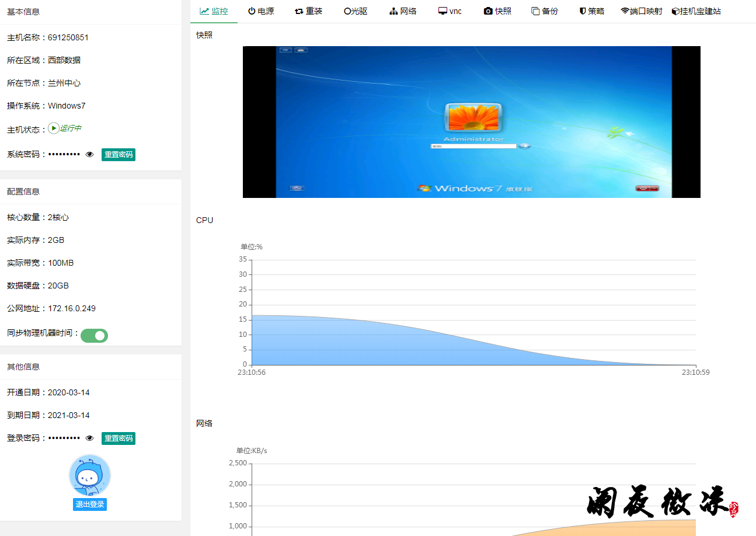The height and width of the screenshot is (536, 756).
Task: Show the 登录密码 login password
Action: [89, 438]
